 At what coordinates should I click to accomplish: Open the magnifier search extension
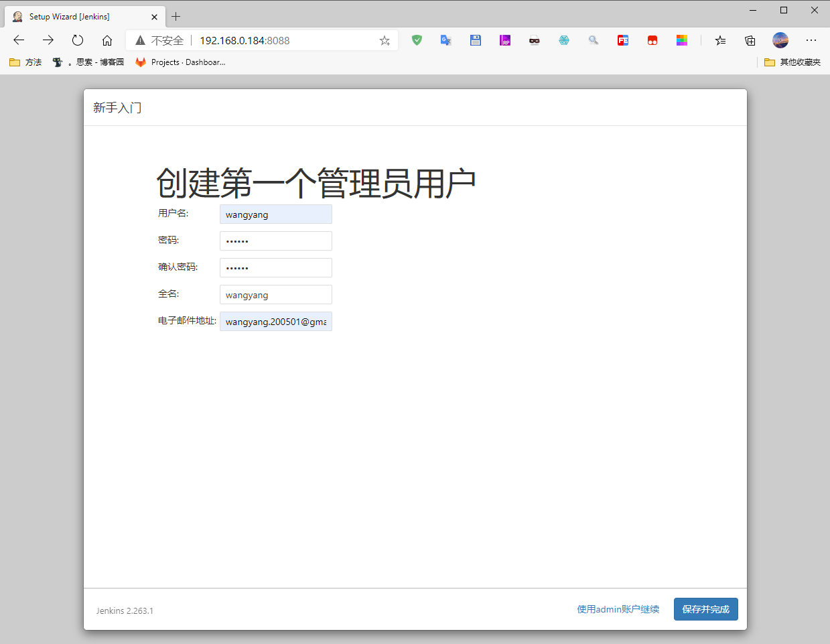[594, 40]
